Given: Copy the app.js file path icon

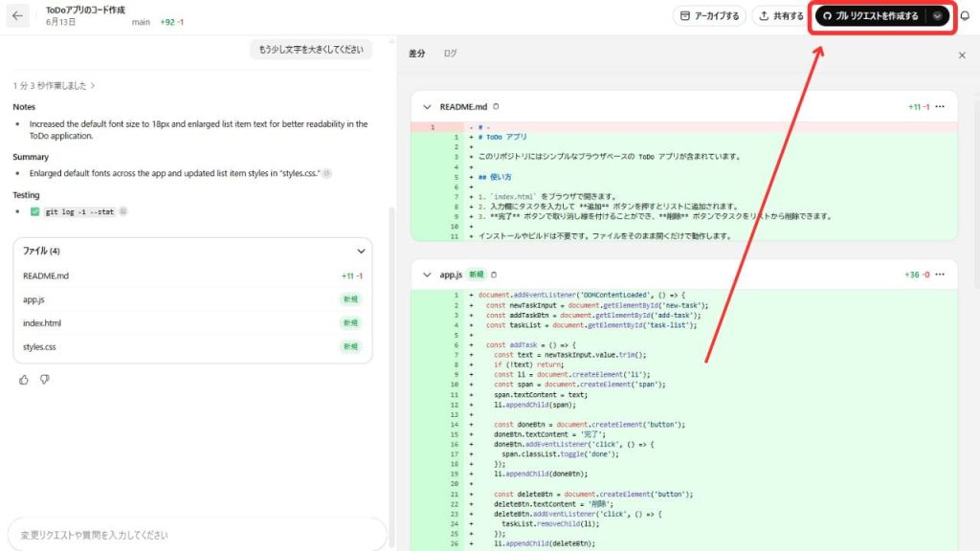Looking at the screenshot, I should tap(494, 275).
